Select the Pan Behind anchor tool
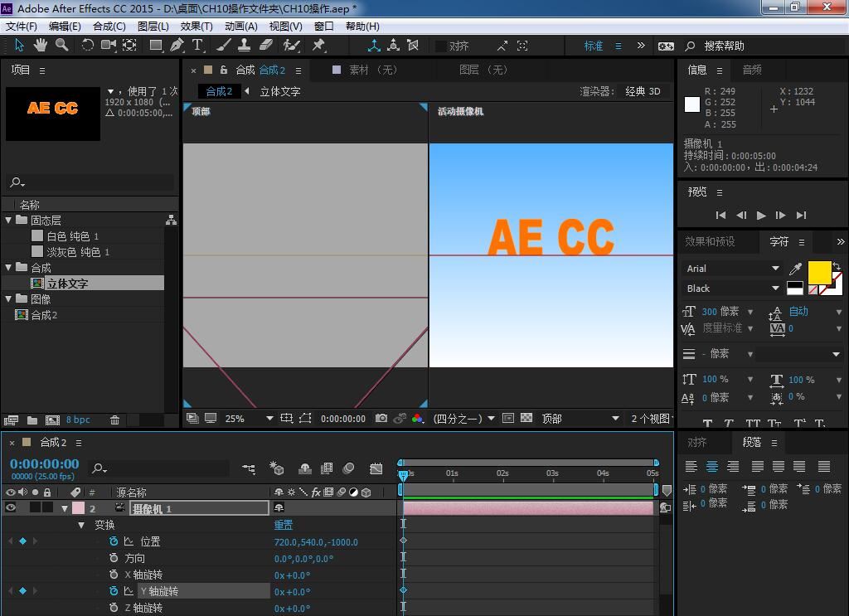The width and height of the screenshot is (849, 616). click(x=130, y=46)
